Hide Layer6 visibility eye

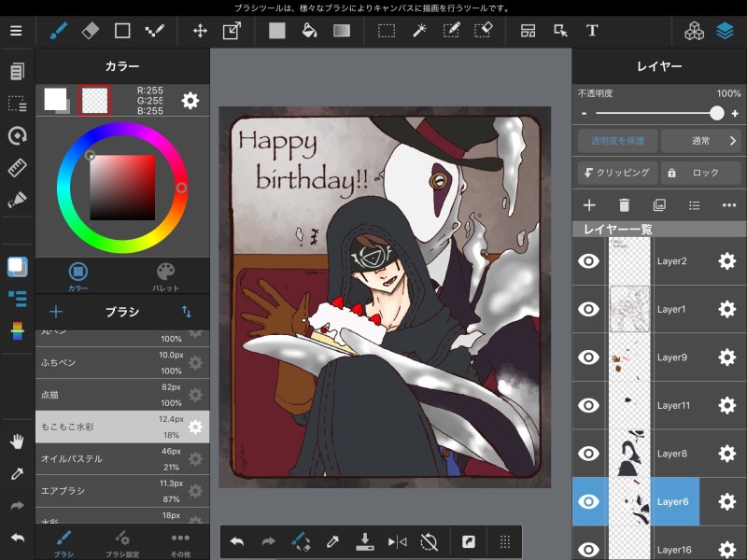[x=588, y=501]
